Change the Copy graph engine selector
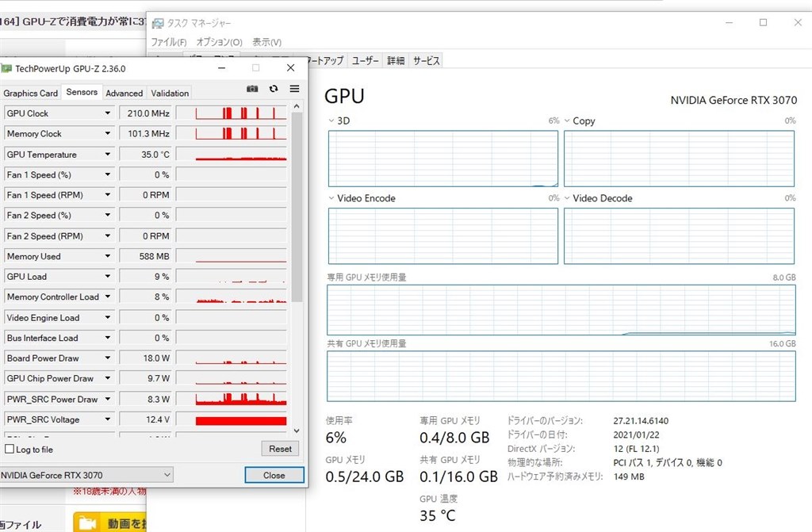The width and height of the screenshot is (812, 532). [567, 121]
